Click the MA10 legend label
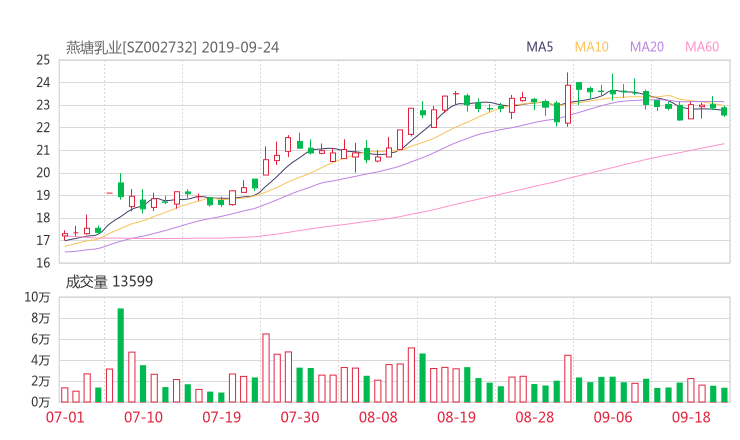Image resolution: width=740 pixels, height=440 pixels. coord(591,47)
